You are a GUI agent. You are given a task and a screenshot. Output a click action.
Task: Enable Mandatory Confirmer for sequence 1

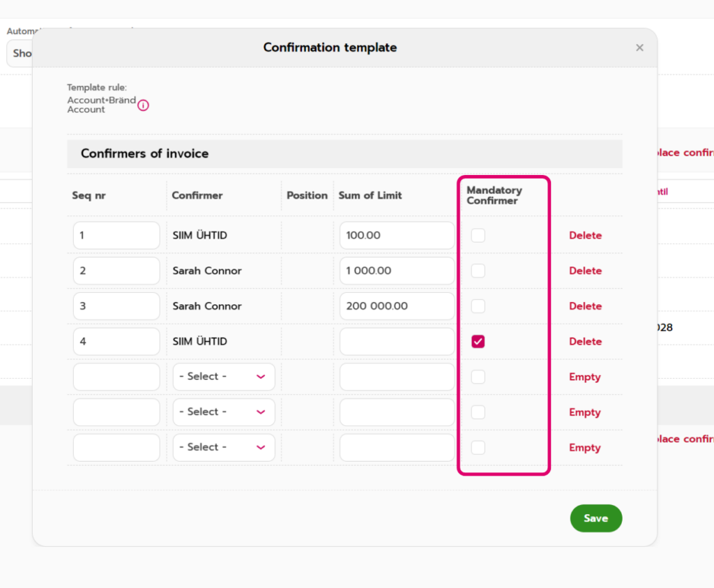pyautogui.click(x=478, y=236)
